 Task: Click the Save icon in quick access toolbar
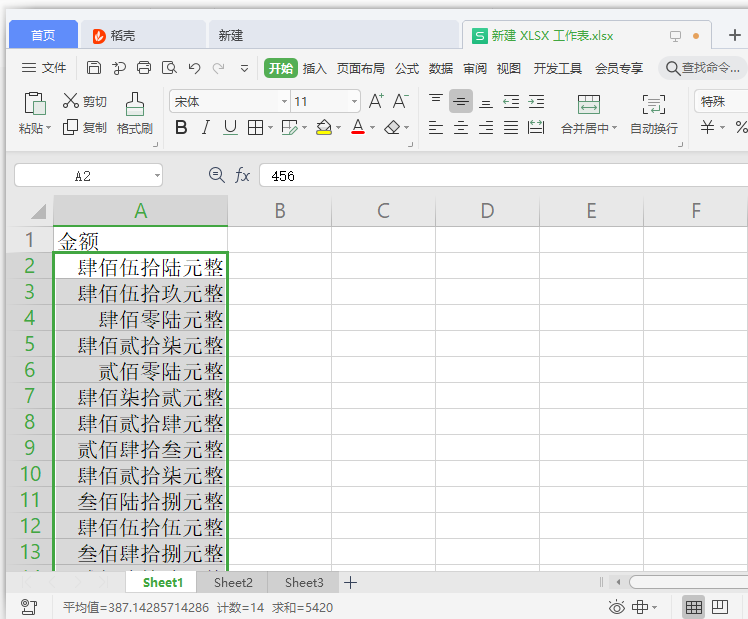(94, 68)
